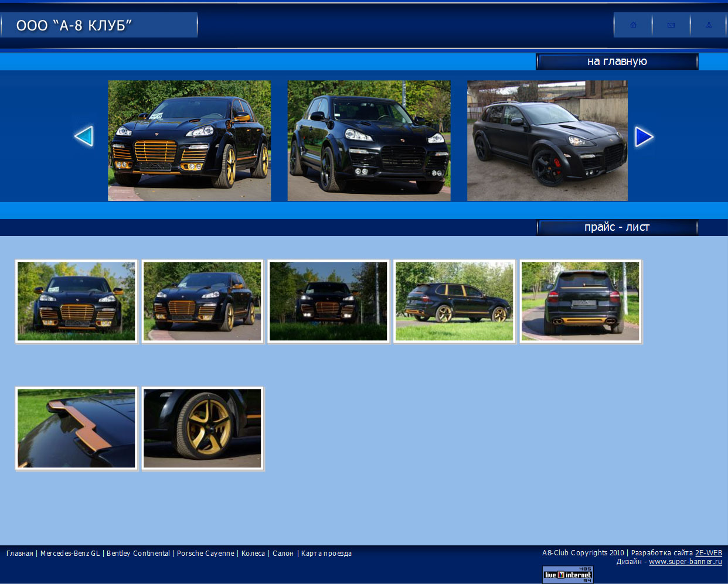Screen dimensions: 728x584
Task: Open the 'прайс - лист' button
Action: click(x=617, y=227)
